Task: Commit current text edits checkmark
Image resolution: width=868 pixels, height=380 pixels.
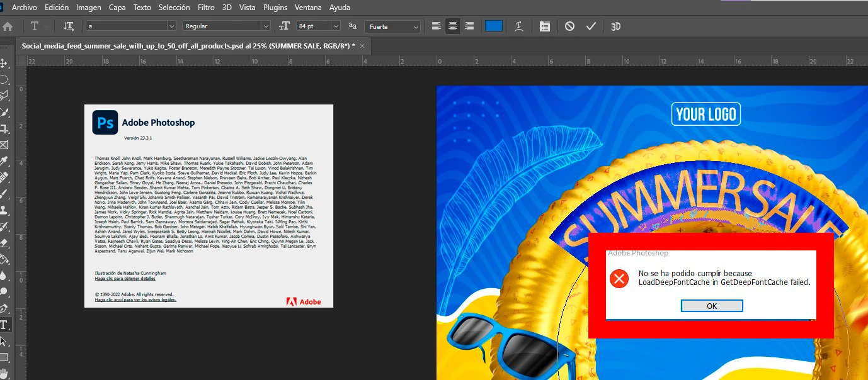Action: pyautogui.click(x=591, y=26)
